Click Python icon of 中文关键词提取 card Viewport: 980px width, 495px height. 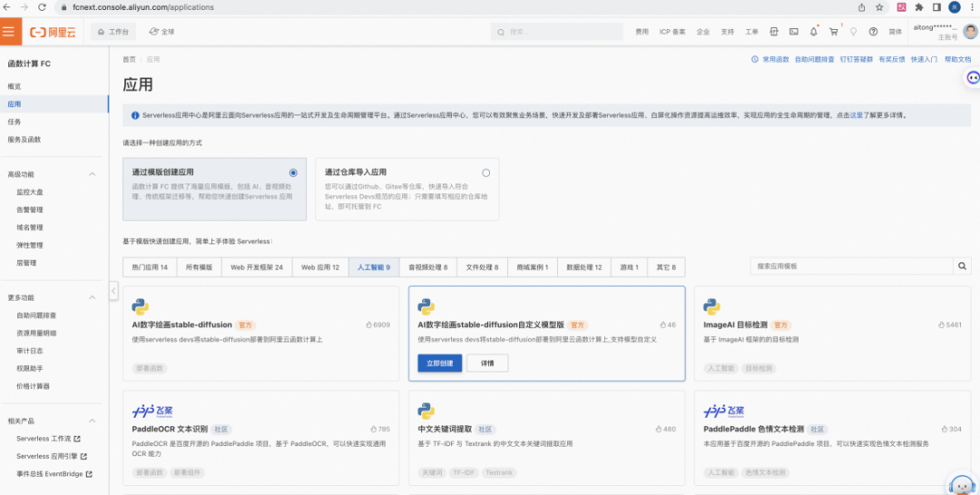coord(426,411)
